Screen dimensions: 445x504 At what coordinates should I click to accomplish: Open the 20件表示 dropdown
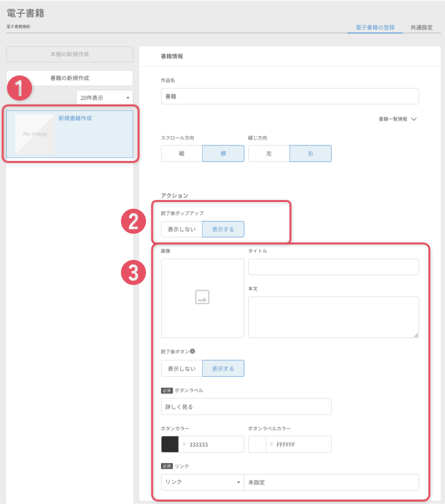point(104,98)
